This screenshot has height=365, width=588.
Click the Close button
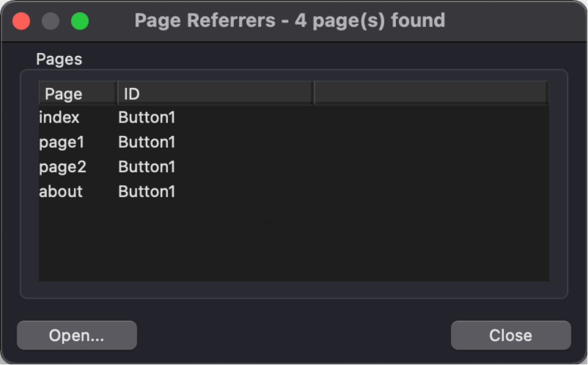coord(511,335)
